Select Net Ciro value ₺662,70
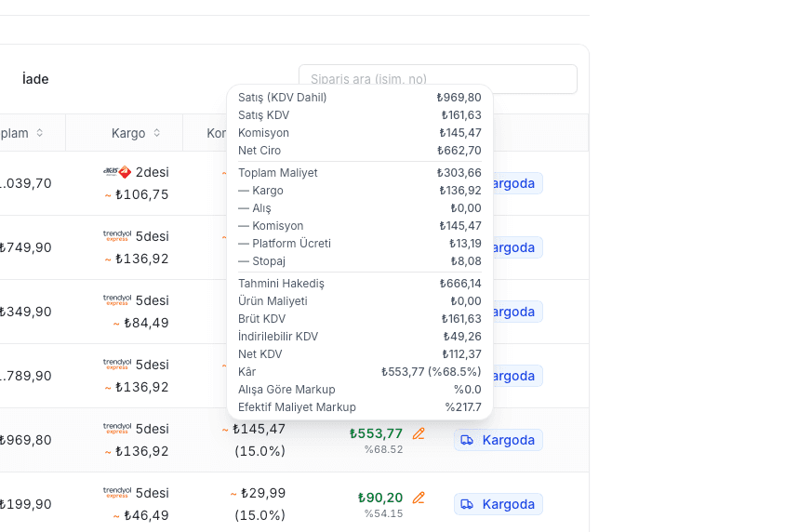The width and height of the screenshot is (785, 532). [x=459, y=150]
